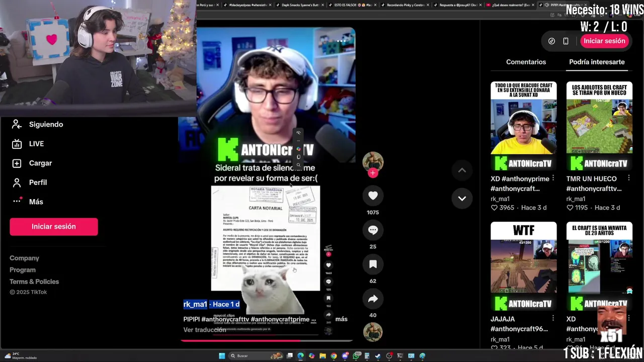
Task: Open the video author's avatar profile
Action: pyautogui.click(x=373, y=162)
